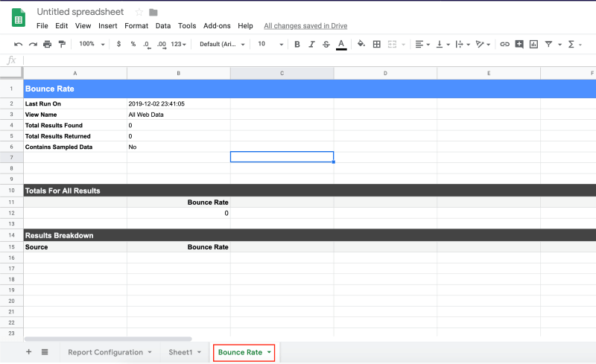Create a filter using funnel icon
Screen dimensions: 596x364
(x=548, y=45)
